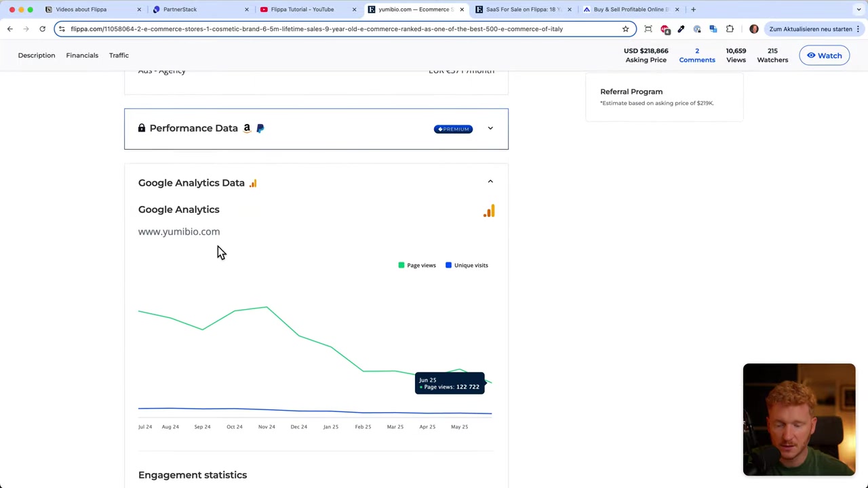Click the Referral Program heading
Viewport: 868px width, 488px height.
[x=631, y=91]
